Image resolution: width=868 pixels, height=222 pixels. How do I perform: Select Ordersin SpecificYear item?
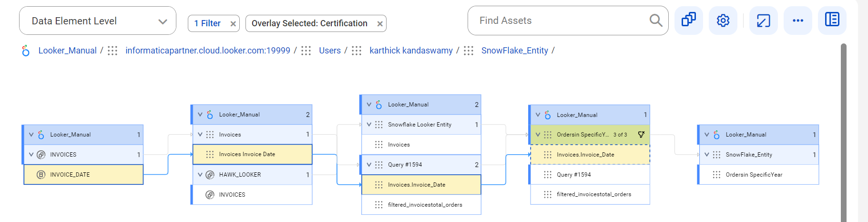click(758, 175)
